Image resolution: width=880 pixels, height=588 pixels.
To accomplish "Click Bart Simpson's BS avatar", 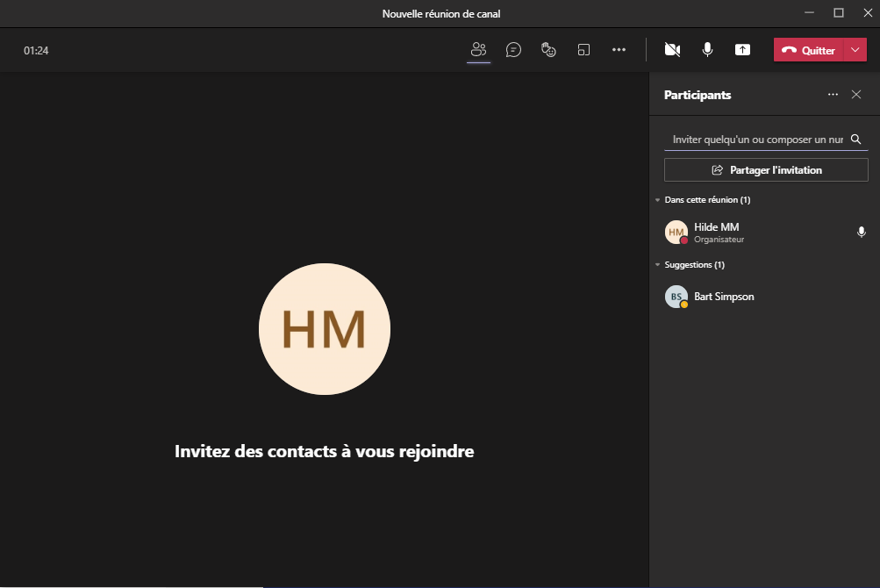I will 676,298.
